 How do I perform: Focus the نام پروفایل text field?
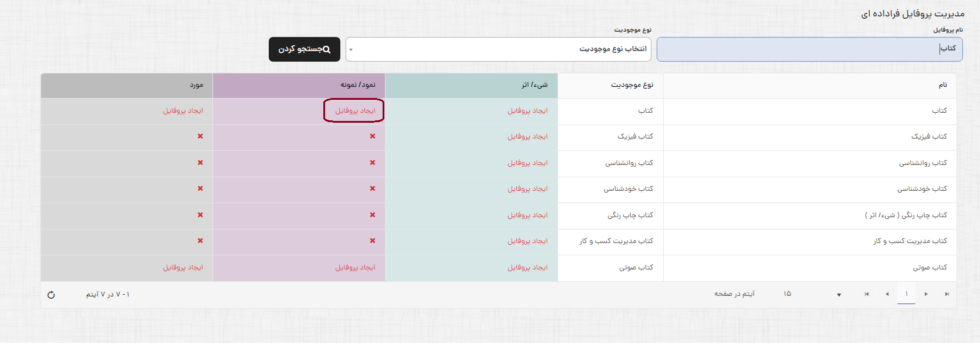809,49
